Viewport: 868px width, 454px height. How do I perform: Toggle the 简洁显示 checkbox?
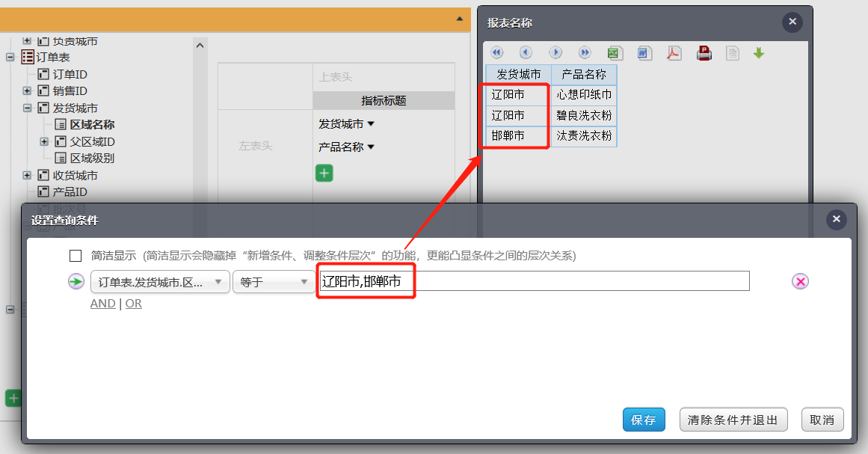pos(76,255)
